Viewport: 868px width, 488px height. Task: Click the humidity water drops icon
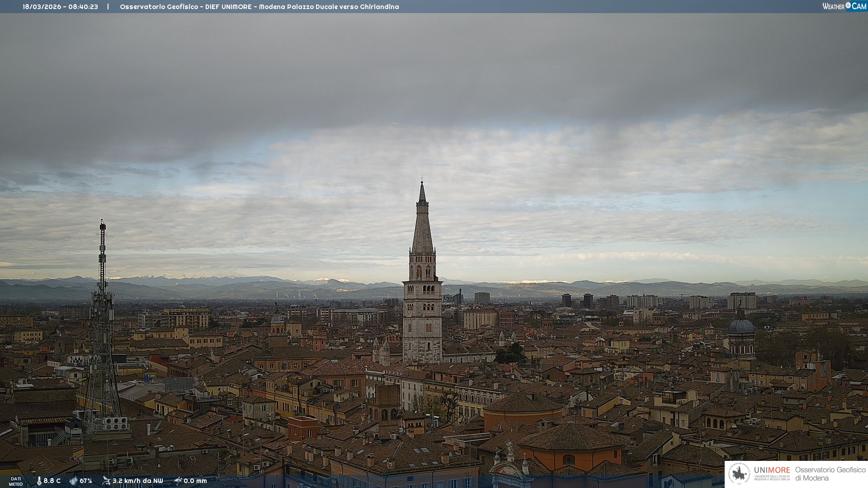(x=73, y=481)
